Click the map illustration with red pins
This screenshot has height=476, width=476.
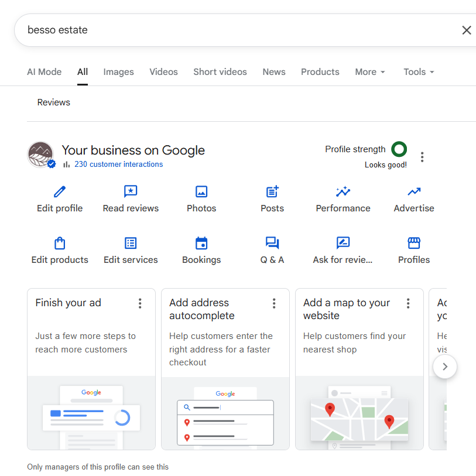click(359, 413)
